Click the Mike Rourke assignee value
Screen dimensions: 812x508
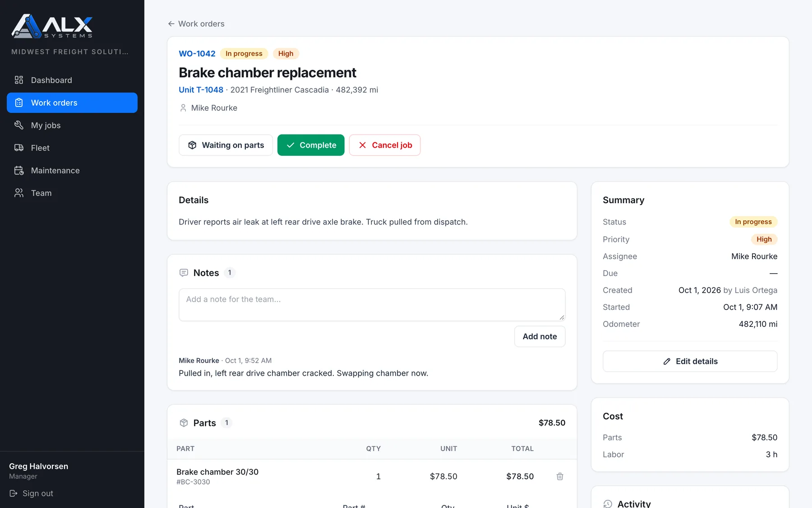[754, 256]
